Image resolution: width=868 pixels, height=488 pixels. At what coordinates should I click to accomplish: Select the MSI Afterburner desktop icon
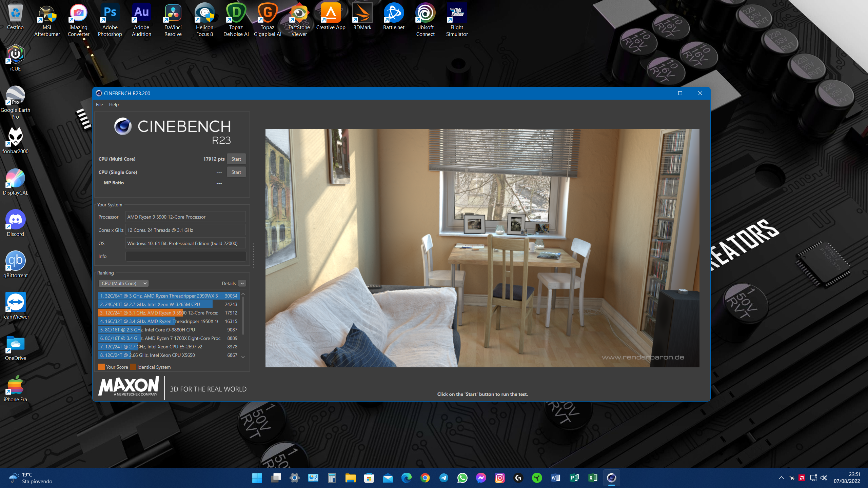47,20
